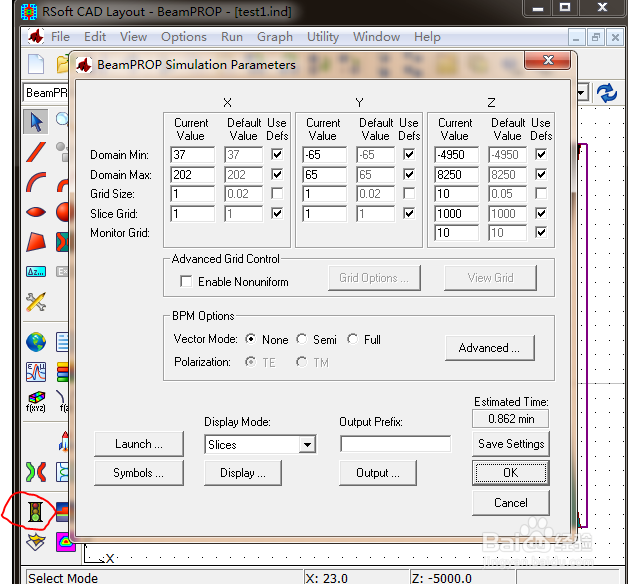Click Z Domain Max current value field
This screenshot has height=584, width=628.
click(457, 174)
